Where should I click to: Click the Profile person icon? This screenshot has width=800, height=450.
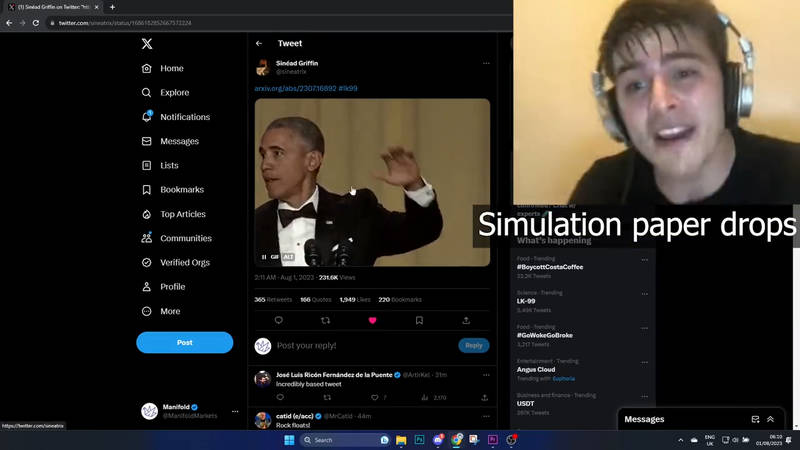pos(146,287)
